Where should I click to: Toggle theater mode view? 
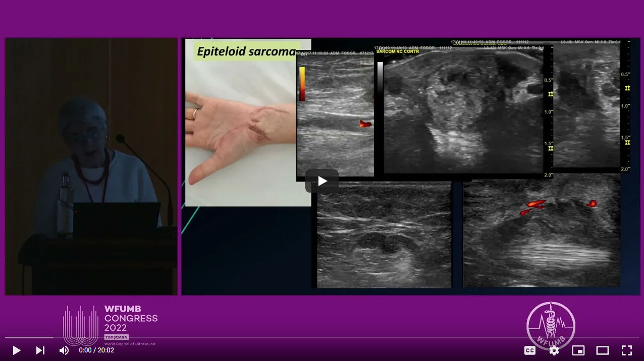point(603,350)
